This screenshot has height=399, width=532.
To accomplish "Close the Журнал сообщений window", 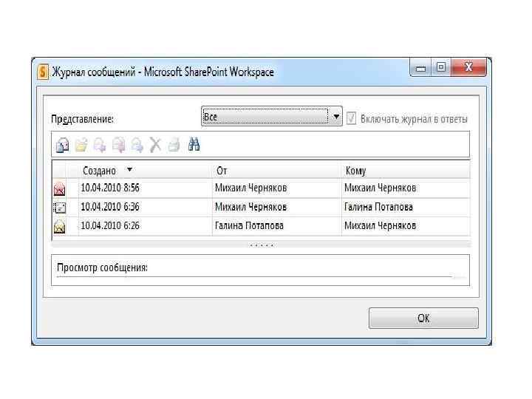I will [x=468, y=67].
